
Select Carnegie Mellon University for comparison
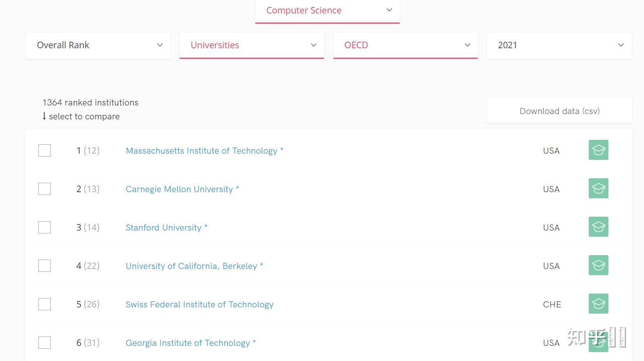45,189
